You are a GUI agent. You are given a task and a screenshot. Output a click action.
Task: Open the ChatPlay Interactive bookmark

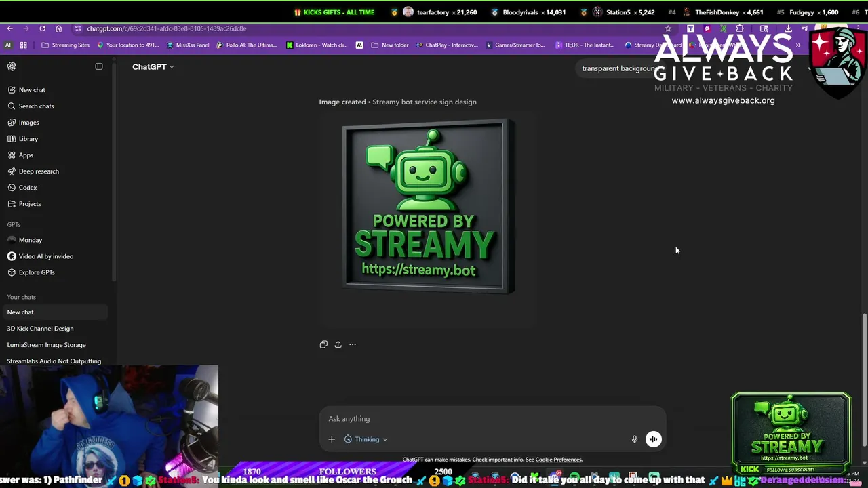click(447, 45)
